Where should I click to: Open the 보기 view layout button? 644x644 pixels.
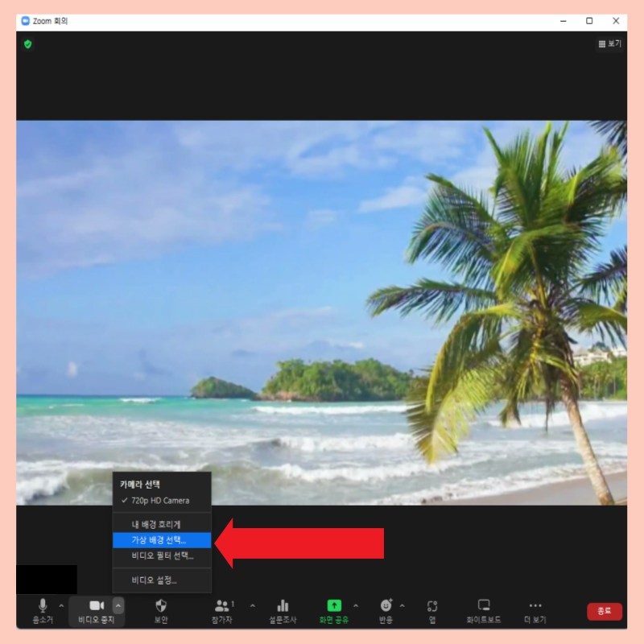[609, 44]
